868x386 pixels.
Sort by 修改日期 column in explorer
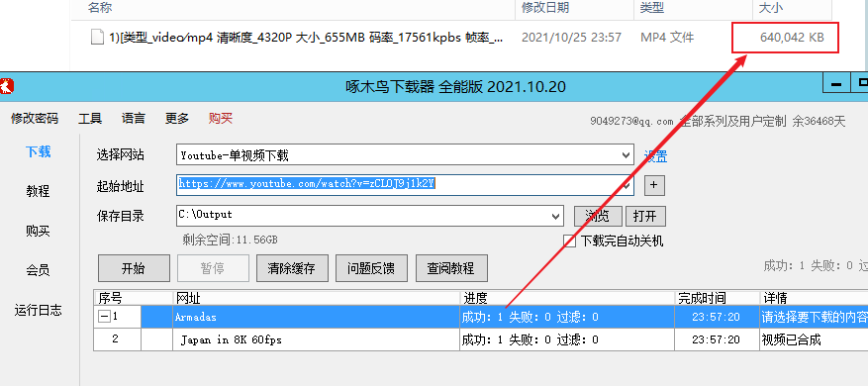pyautogui.click(x=545, y=8)
